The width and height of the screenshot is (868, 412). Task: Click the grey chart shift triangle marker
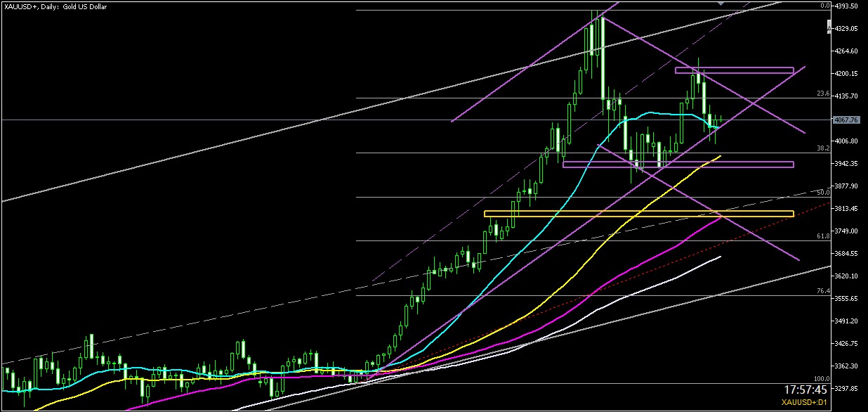(721, 3)
